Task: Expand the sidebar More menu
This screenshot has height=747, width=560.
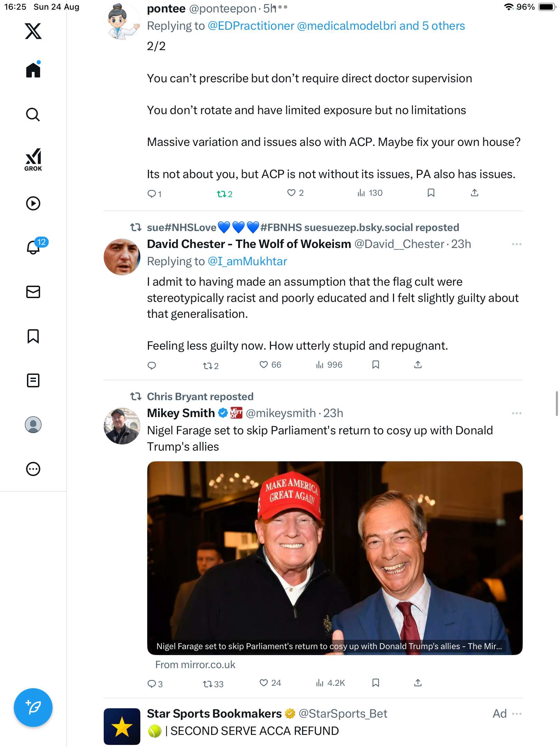Action: coord(33,469)
